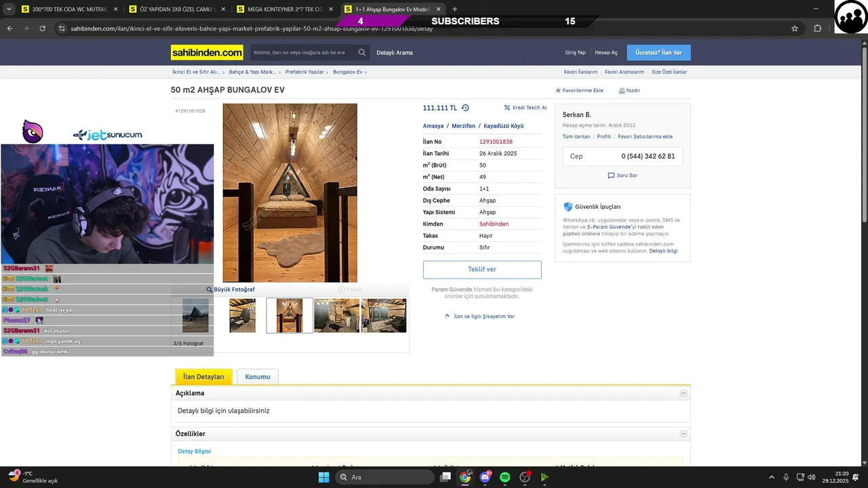Screen dimensions: 868x488
Task: Switch to the Konumu tab
Action: pyautogui.click(x=258, y=377)
